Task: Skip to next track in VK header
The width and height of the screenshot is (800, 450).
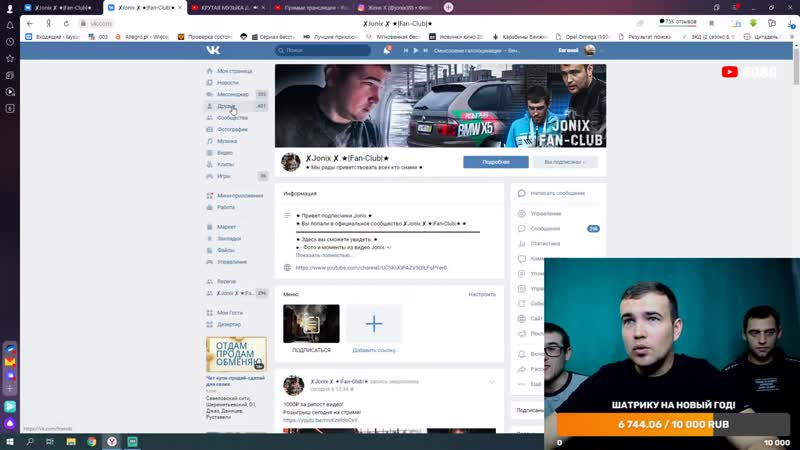Action: click(425, 51)
